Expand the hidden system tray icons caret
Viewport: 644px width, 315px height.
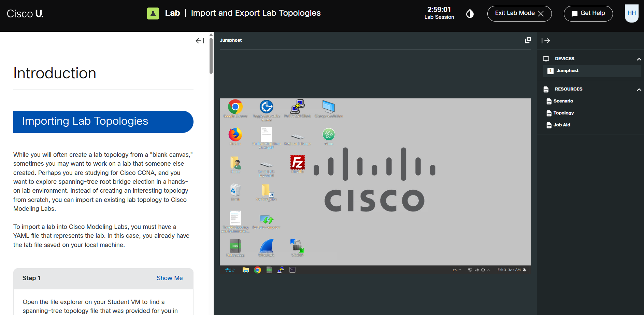(x=488, y=270)
